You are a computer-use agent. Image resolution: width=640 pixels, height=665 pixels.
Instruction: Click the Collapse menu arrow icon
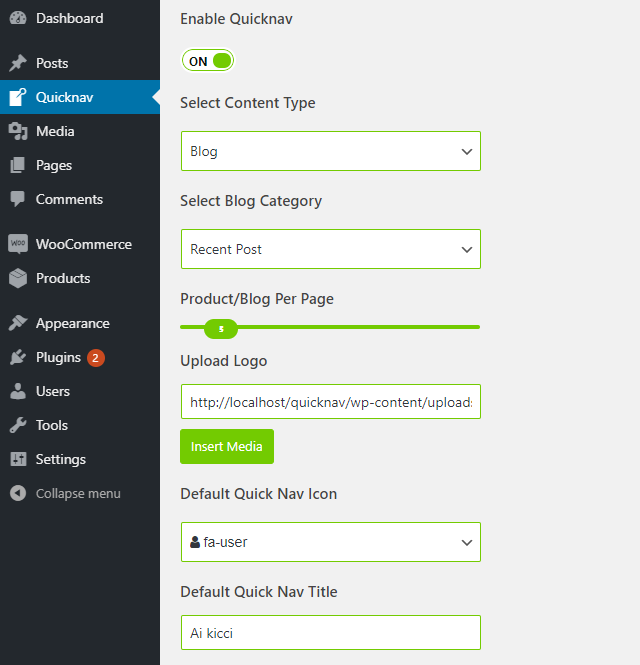pos(18,493)
